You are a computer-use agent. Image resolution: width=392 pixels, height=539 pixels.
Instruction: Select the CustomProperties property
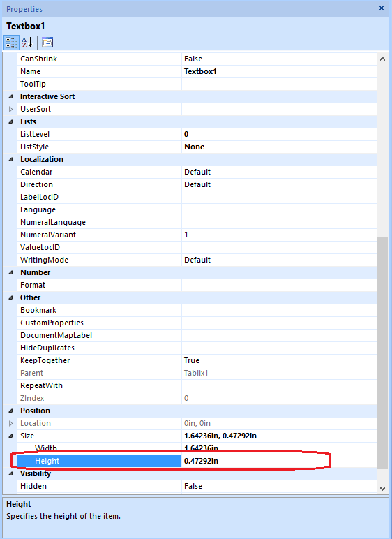52,323
